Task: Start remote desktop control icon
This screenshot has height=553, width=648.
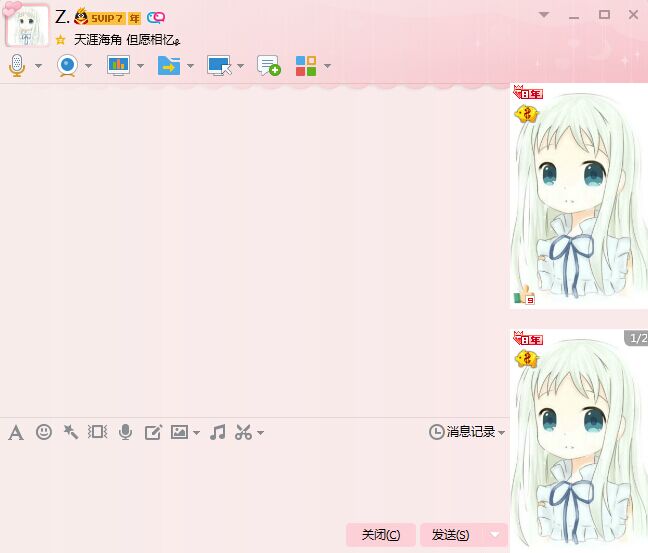Action: (x=219, y=65)
